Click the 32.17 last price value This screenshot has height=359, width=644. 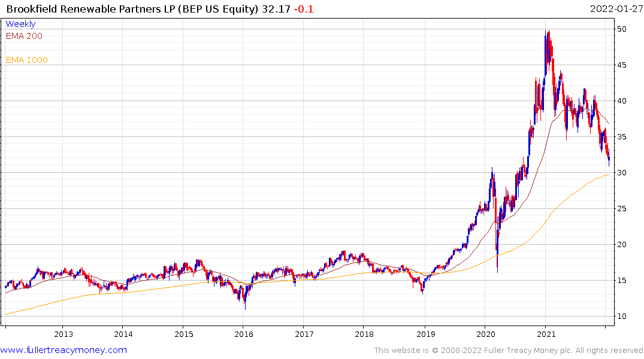276,9
